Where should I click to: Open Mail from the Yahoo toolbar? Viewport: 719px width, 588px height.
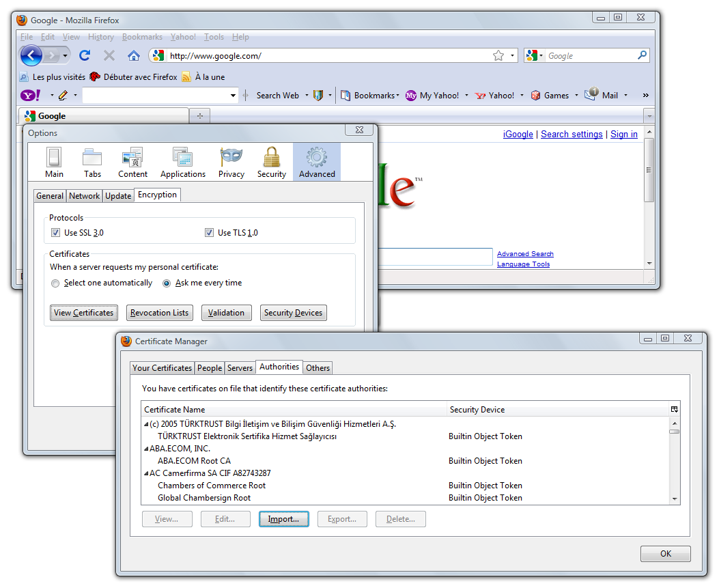pos(601,95)
